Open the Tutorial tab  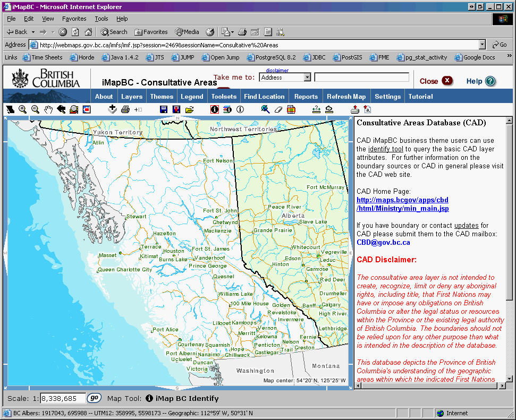[420, 97]
